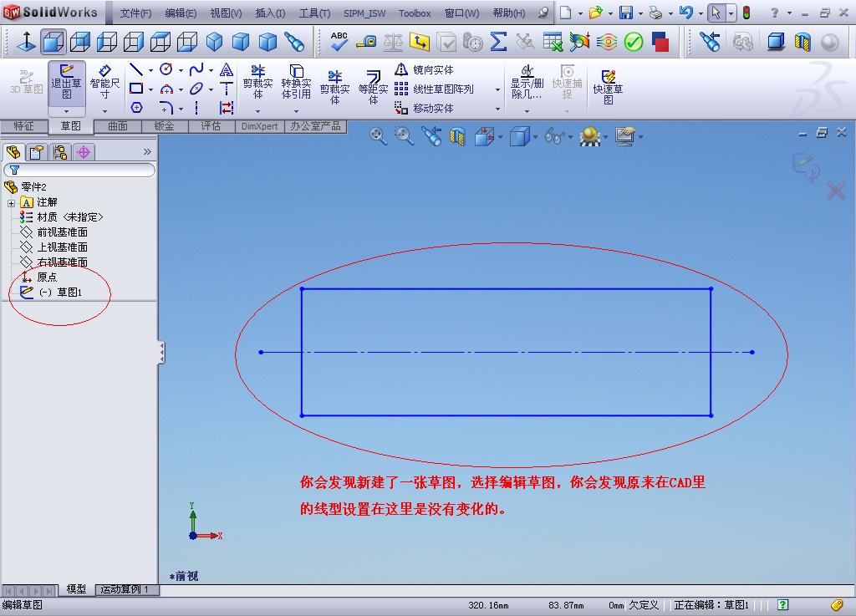
Task: Open the 插入(I) menu
Action: pyautogui.click(x=270, y=13)
